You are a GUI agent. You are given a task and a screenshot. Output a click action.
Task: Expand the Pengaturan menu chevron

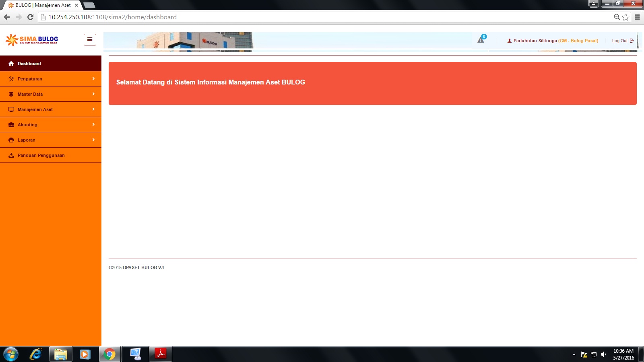93,79
